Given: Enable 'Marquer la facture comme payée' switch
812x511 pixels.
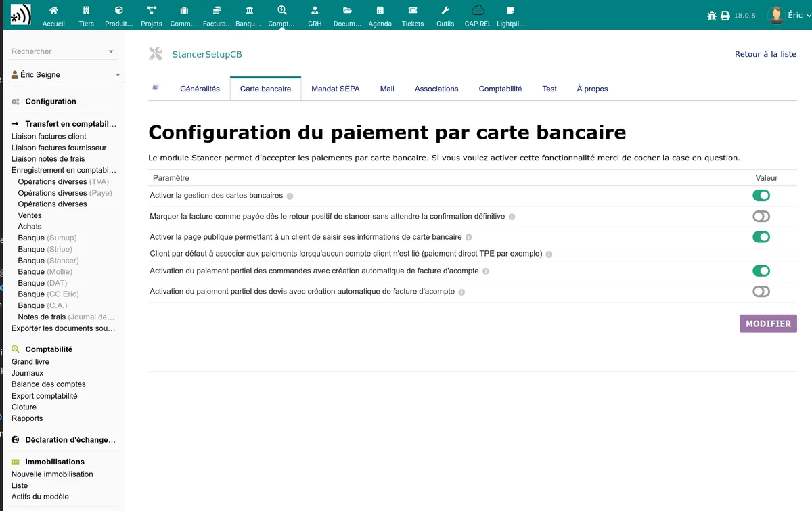Looking at the screenshot, I should [761, 217].
